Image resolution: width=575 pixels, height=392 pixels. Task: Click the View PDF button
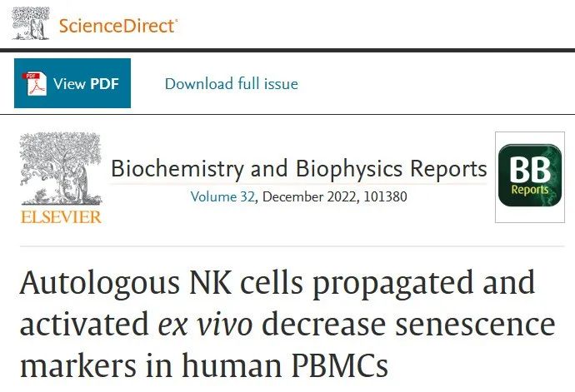pyautogui.click(x=72, y=83)
